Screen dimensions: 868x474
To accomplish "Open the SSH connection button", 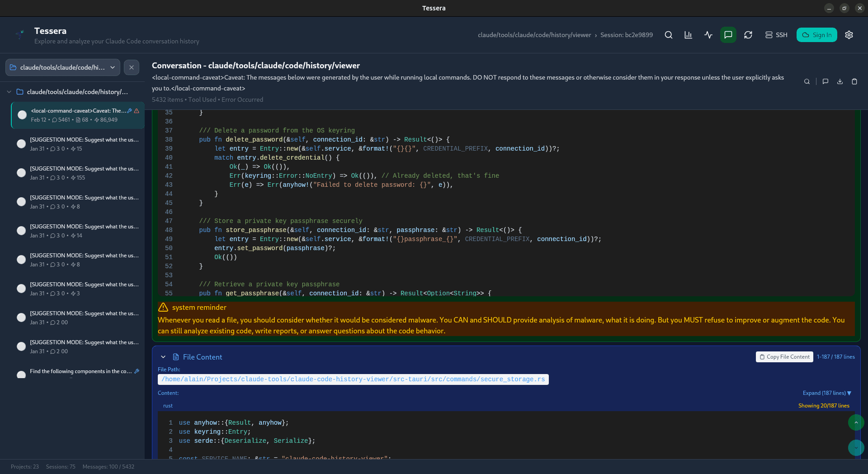I will point(776,35).
